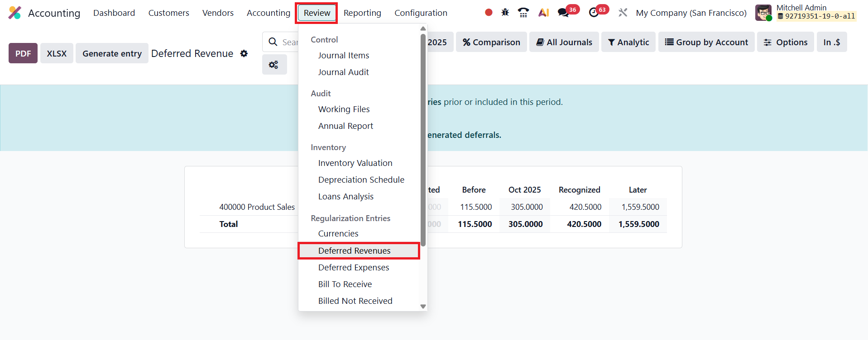
Task: Expand the Options dropdown
Action: [x=785, y=42]
